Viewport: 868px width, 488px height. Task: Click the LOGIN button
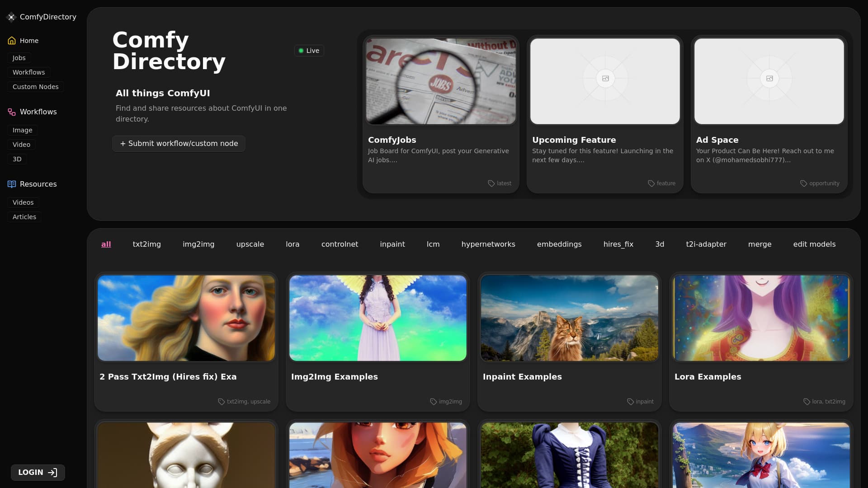pos(38,472)
